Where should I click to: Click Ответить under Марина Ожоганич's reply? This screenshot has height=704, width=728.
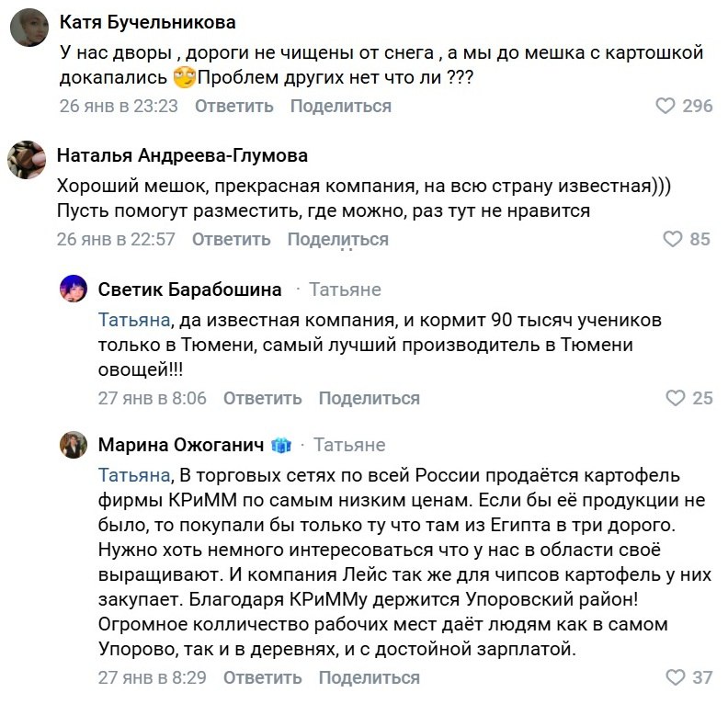click(x=262, y=677)
